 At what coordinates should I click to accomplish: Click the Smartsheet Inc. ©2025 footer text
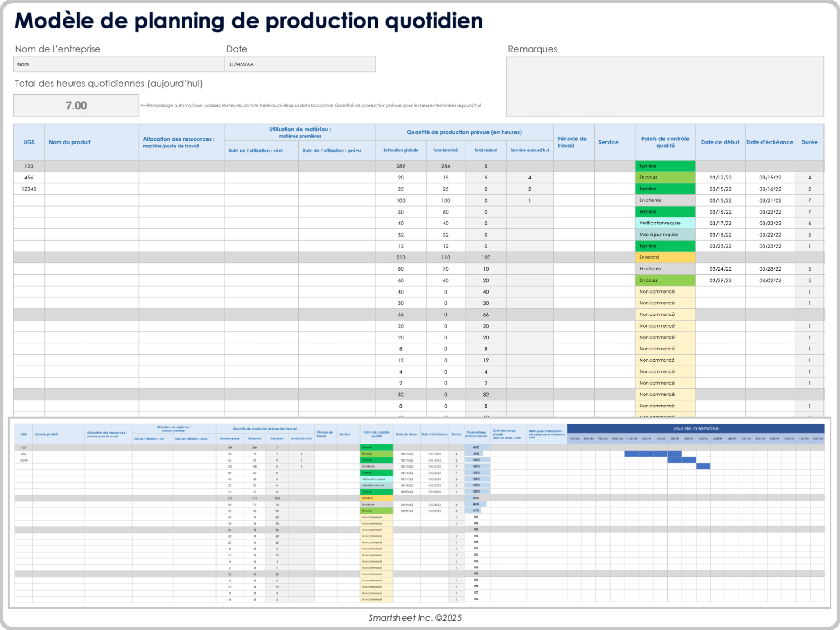(x=415, y=618)
